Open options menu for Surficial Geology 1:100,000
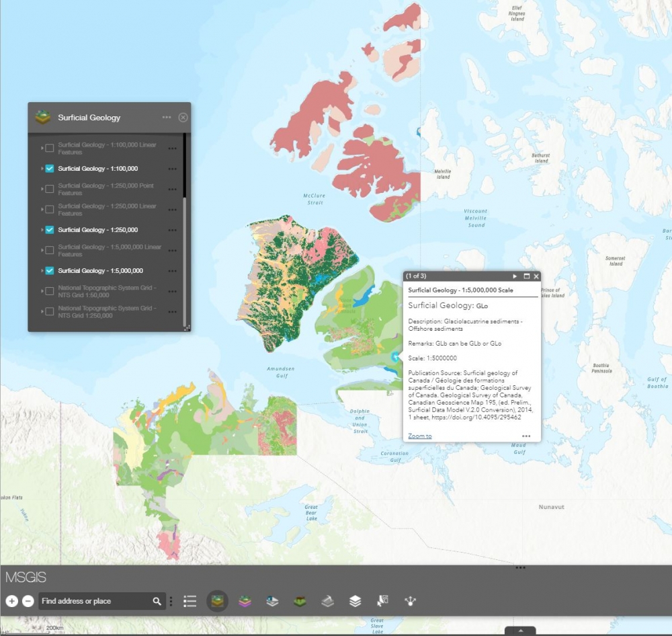The width and height of the screenshot is (672, 636). pyautogui.click(x=173, y=169)
